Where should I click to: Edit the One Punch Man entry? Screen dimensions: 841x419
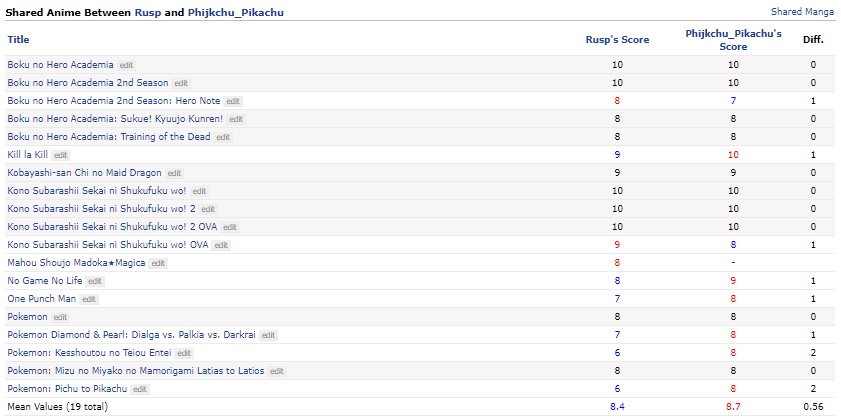coord(89,299)
